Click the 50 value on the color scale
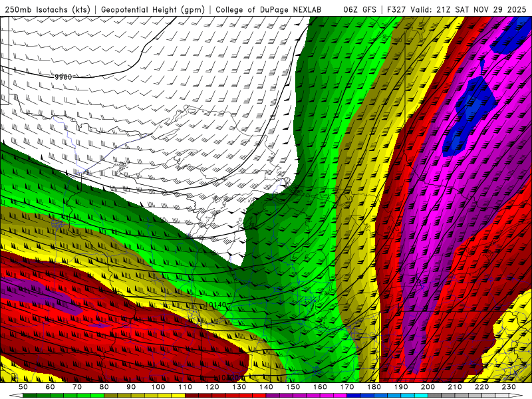This screenshot has width=532, height=399. coord(23,387)
